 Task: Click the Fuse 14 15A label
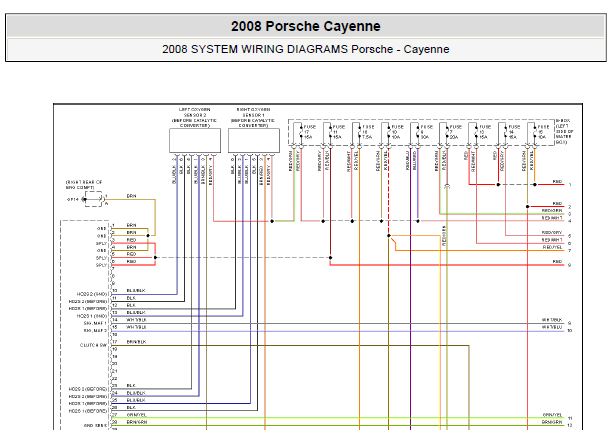(x=514, y=132)
